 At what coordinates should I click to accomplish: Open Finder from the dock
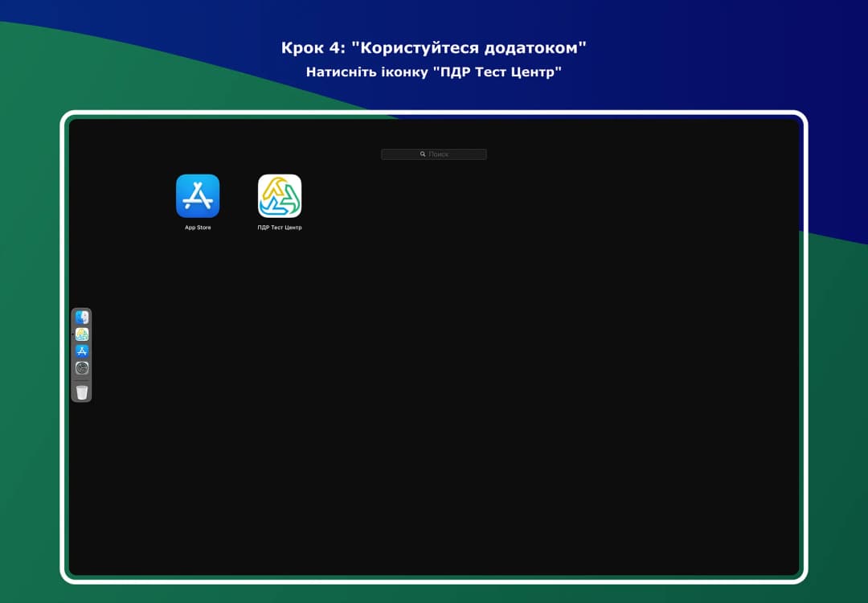[x=82, y=318]
